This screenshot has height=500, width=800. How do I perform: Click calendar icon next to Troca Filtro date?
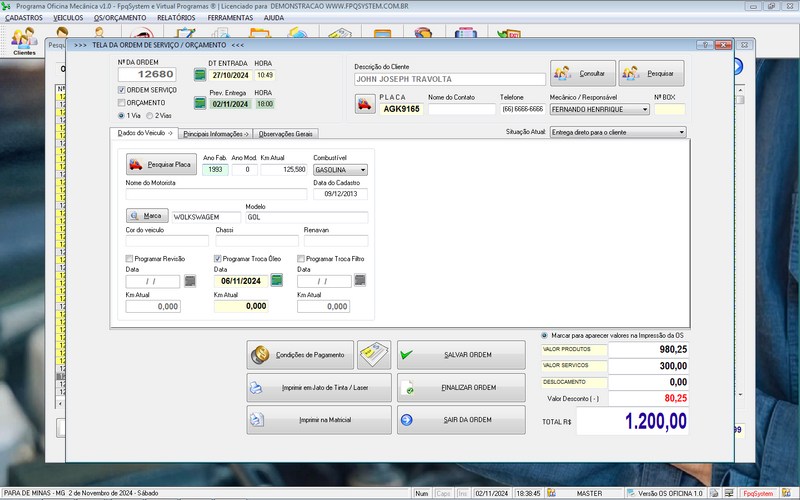(x=361, y=281)
